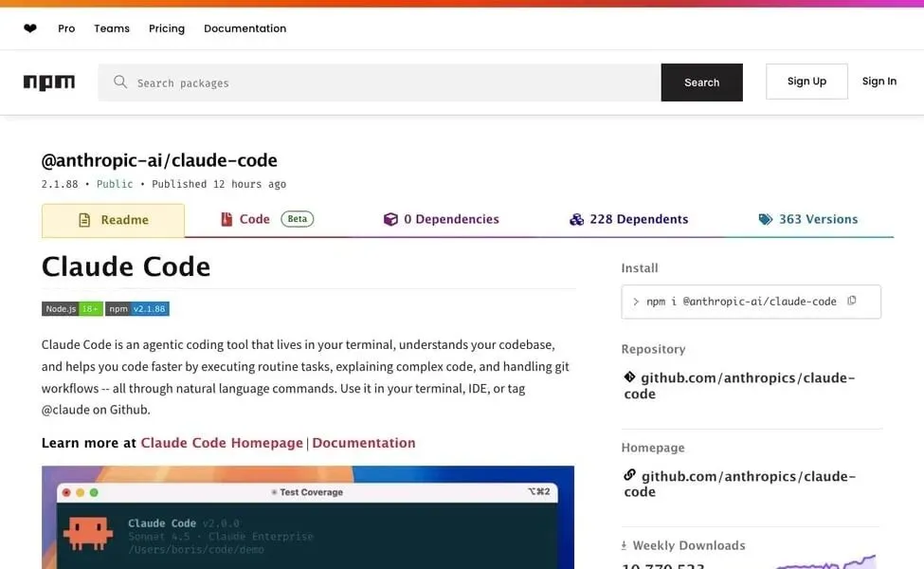Click the @anthropic-ai/claude-code package title

(159, 160)
